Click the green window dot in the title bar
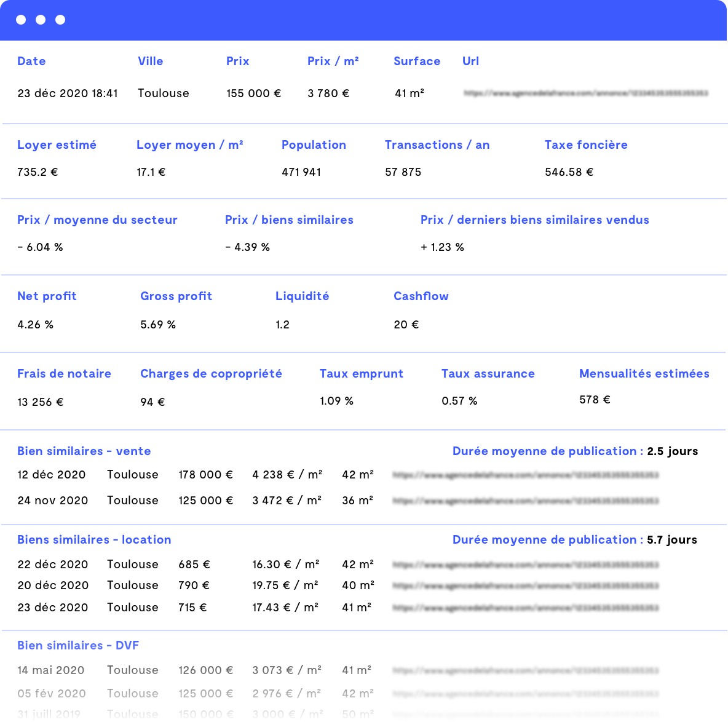Screen dimensions: 728x722 60,19
